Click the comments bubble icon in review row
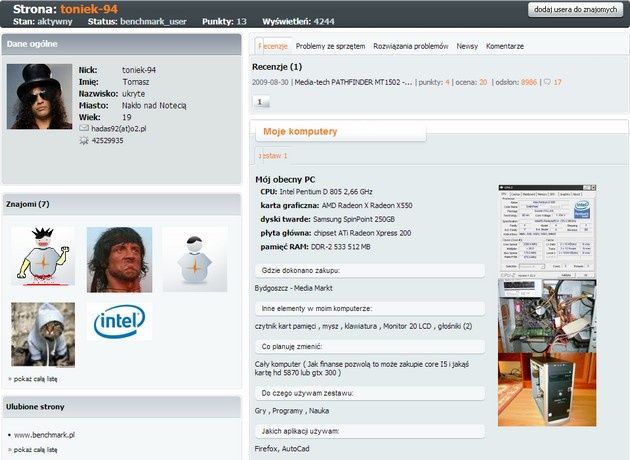Viewport: 630px width, 460px height. (547, 82)
